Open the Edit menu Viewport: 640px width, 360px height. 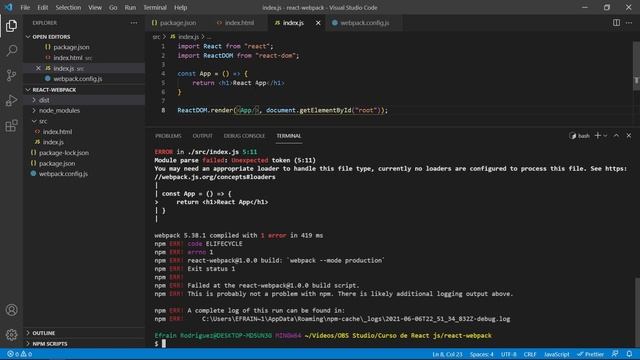tap(42, 7)
